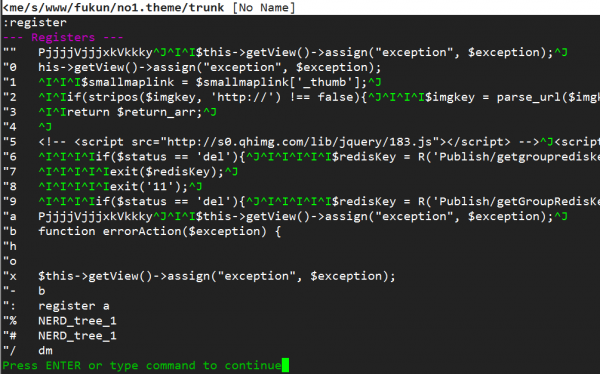This screenshot has height=374, width=600.
Task: Click register "- with value 'b'
Action: 42,291
